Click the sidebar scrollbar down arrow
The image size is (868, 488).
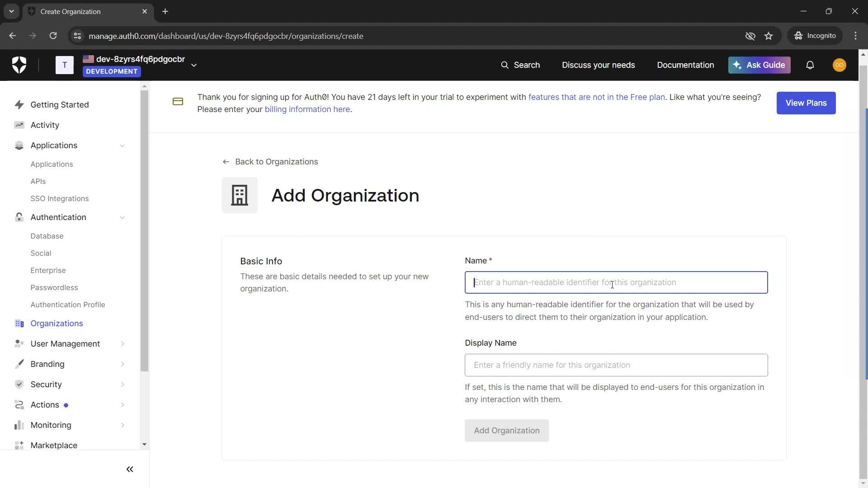pyautogui.click(x=144, y=445)
